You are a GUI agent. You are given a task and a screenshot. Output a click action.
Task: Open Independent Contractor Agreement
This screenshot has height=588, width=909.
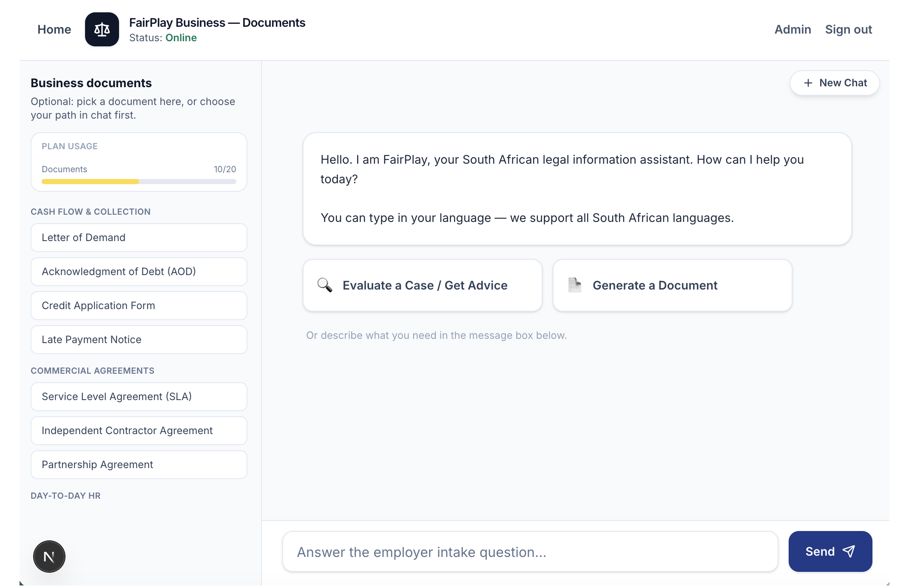pyautogui.click(x=139, y=431)
